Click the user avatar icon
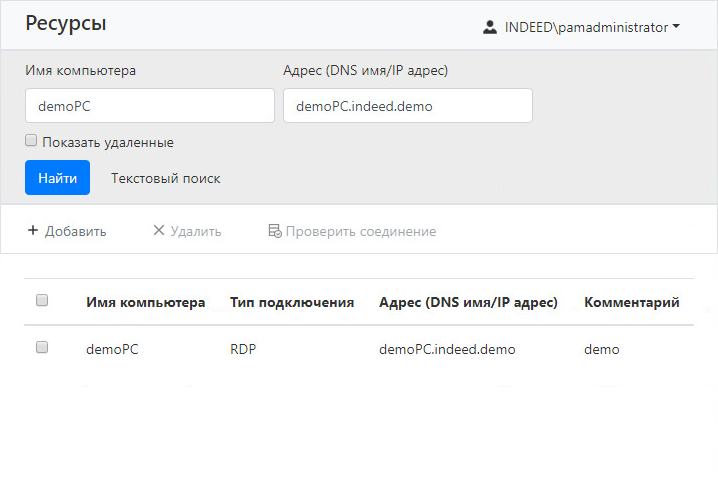Image resolution: width=718 pixels, height=481 pixels. [490, 28]
